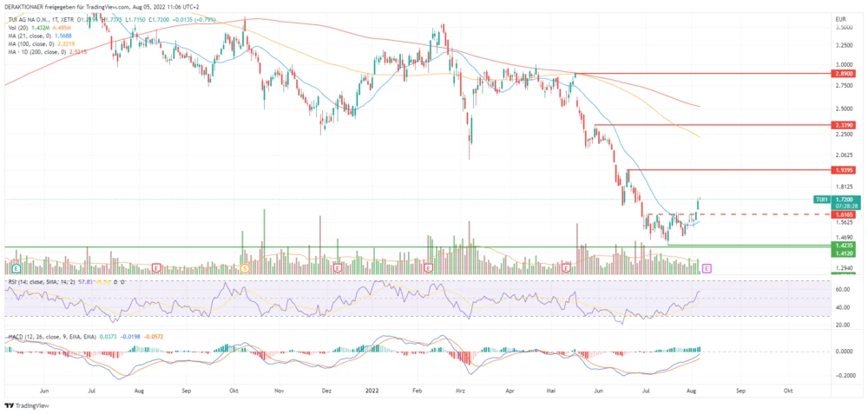The height and width of the screenshot is (414, 868).
Task: Select the TUI1 current price tag
Action: coord(821,200)
